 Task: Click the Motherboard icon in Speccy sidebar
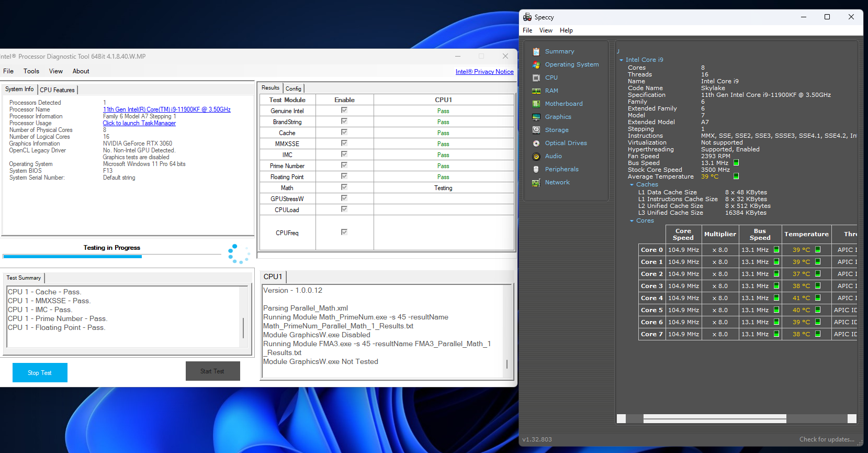[536, 104]
